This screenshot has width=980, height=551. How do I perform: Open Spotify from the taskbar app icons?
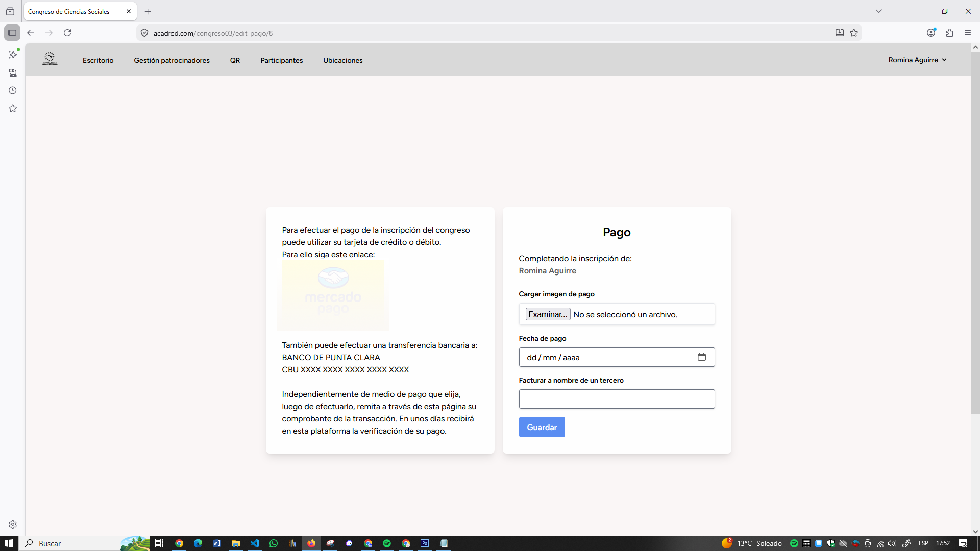point(387,543)
